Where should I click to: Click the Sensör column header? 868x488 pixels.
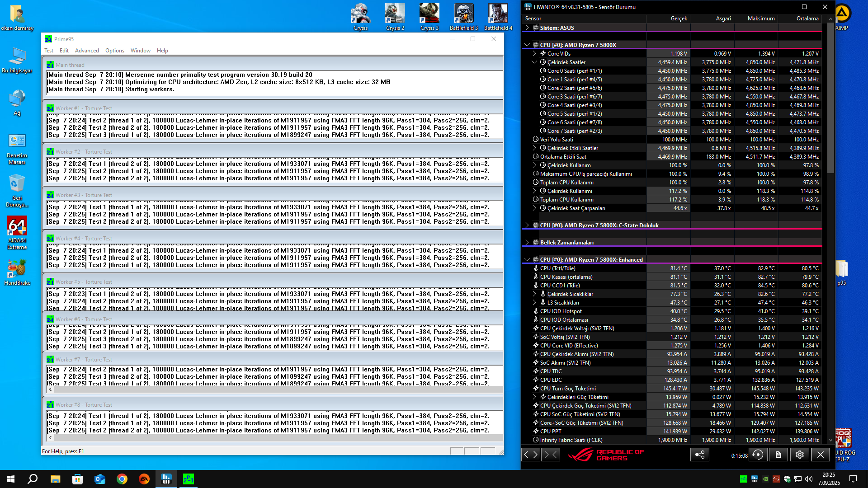(584, 19)
